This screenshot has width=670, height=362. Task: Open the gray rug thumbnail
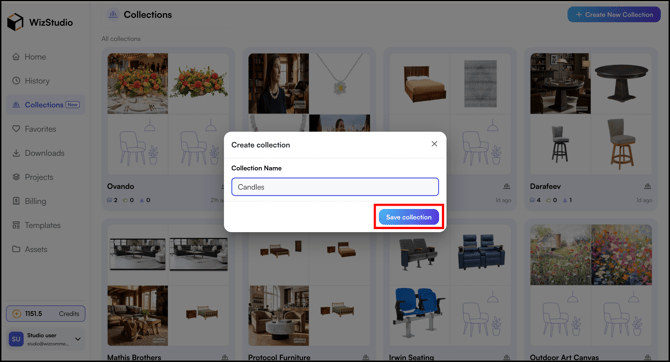[x=481, y=83]
